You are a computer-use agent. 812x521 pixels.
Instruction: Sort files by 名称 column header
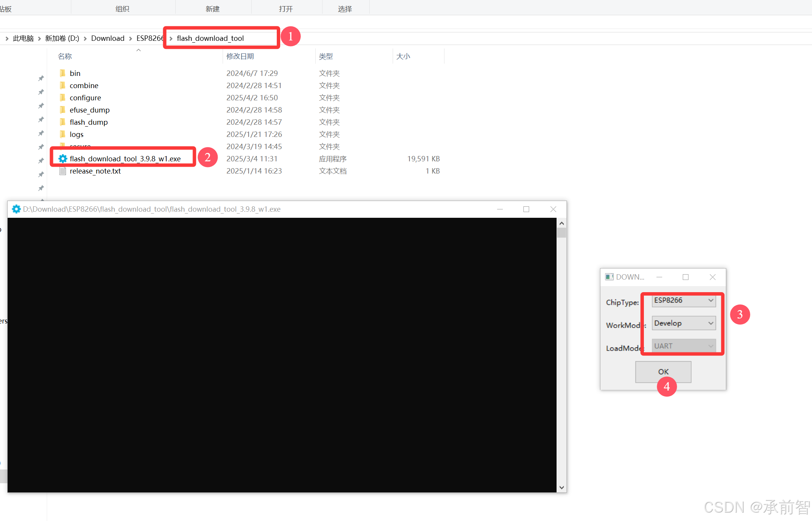tap(65, 56)
